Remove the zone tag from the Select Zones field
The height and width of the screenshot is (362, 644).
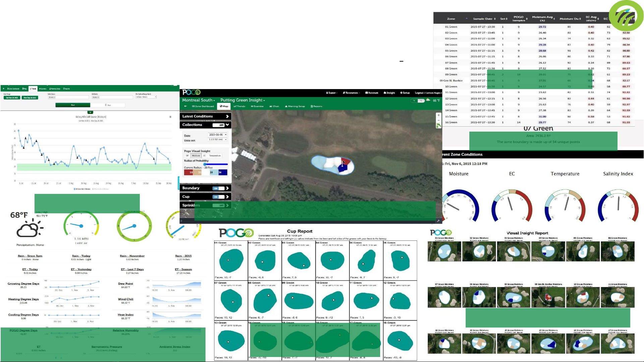click(54, 97)
